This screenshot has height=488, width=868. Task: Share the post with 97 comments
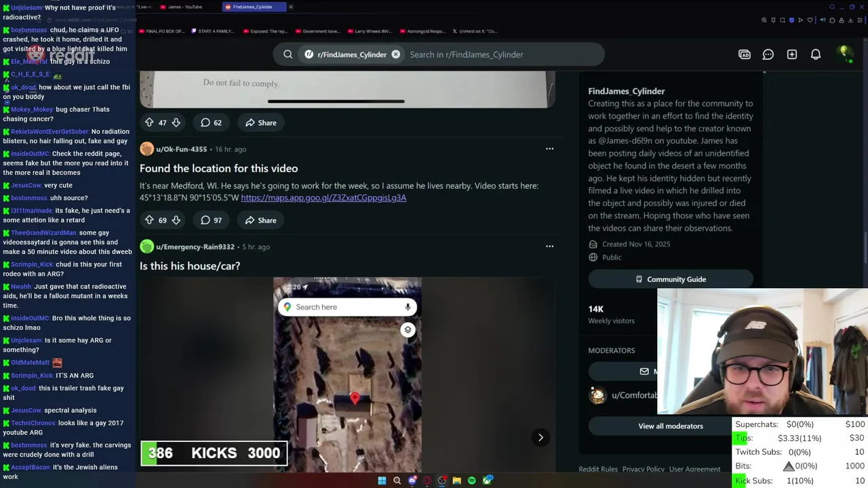[260, 220]
